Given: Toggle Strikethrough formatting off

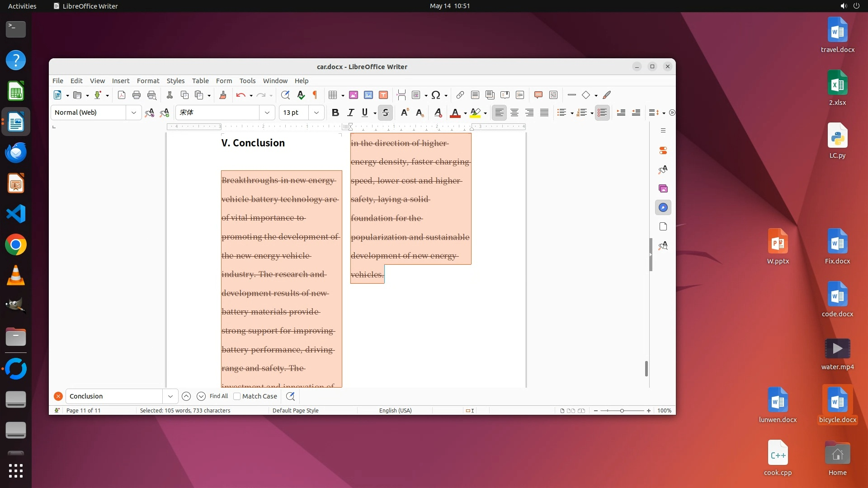Looking at the screenshot, I should (385, 113).
